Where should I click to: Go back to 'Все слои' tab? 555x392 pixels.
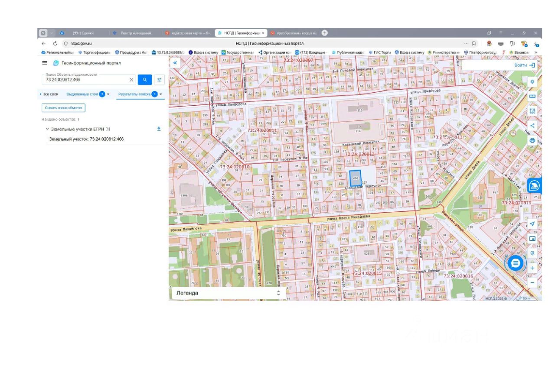50,94
